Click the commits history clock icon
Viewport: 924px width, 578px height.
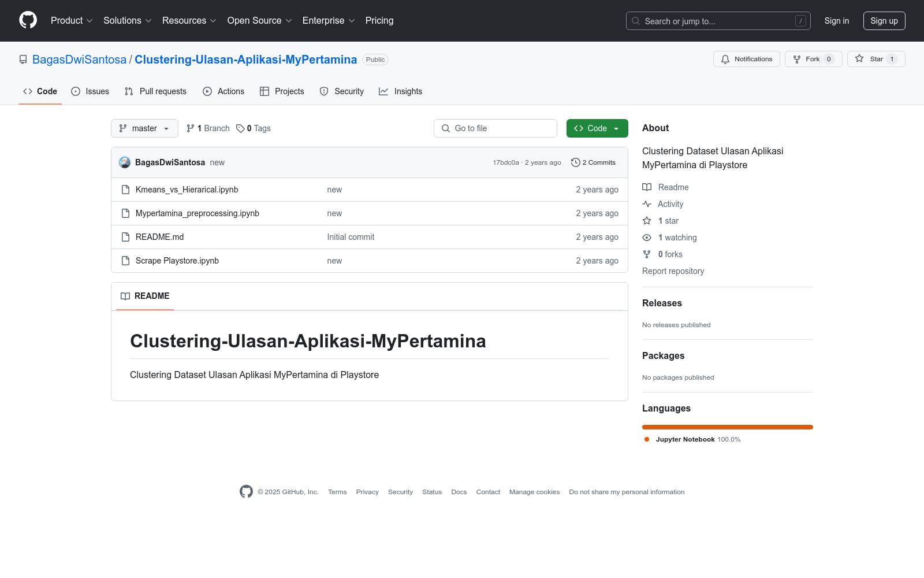coord(575,162)
